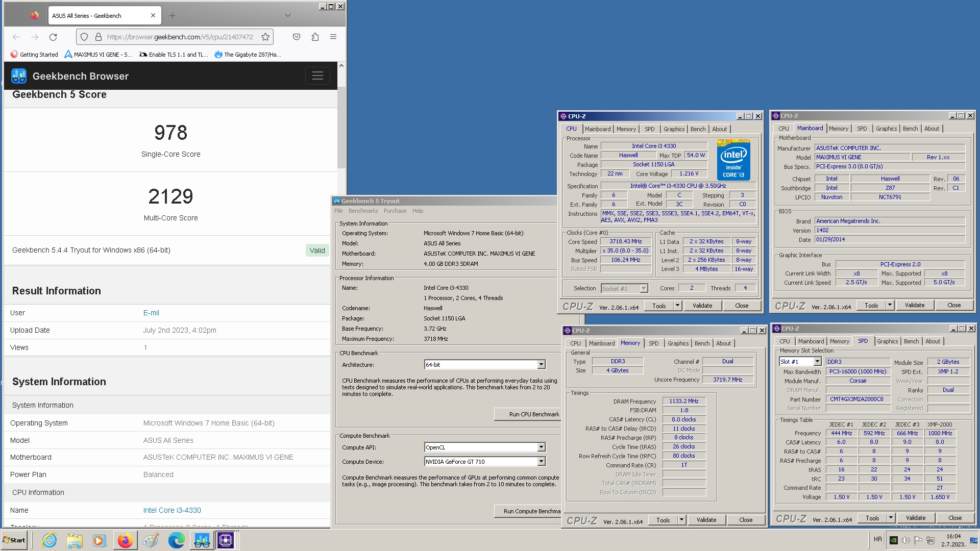Open the File menu in Geekbench 5 Tryout
This screenshot has height=551, width=980.
click(338, 211)
